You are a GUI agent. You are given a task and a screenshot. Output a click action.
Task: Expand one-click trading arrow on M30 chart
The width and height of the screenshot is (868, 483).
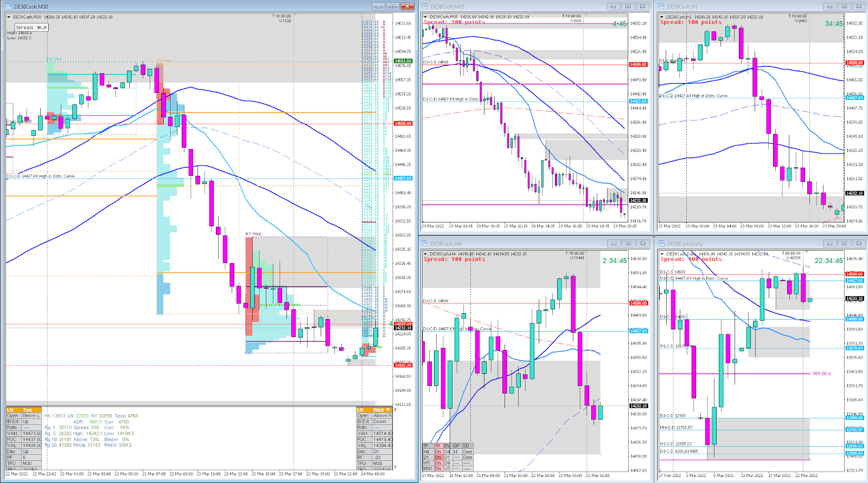(x=9, y=17)
